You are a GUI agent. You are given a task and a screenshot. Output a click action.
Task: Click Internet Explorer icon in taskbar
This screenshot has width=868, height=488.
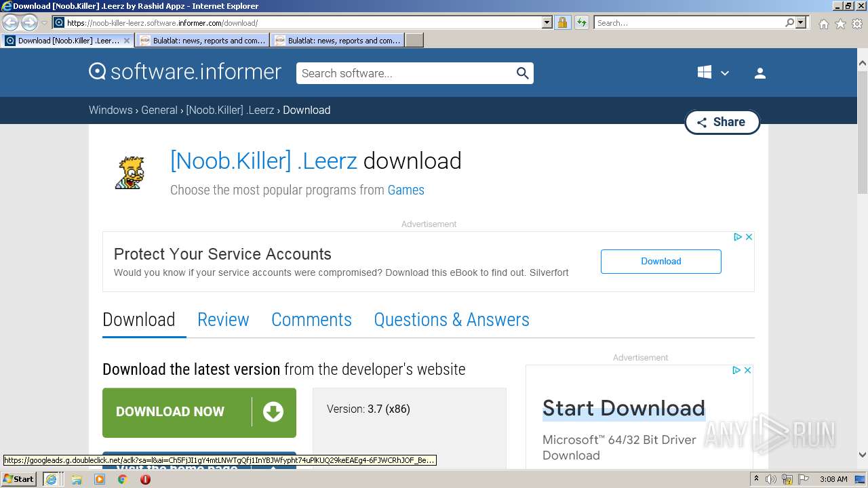[x=51, y=479]
